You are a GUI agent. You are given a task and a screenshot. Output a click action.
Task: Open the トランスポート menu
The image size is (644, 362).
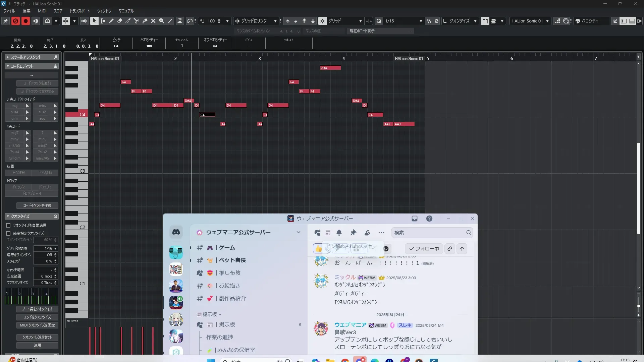[x=80, y=11]
